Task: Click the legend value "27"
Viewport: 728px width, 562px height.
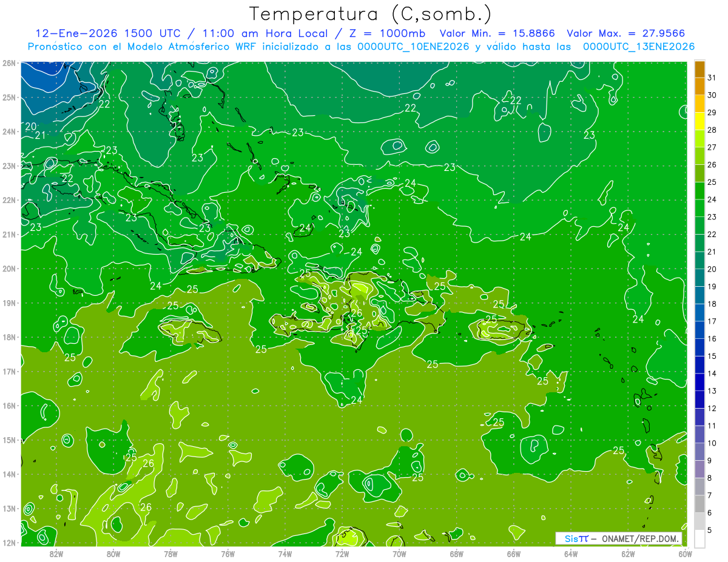Action: (712, 147)
